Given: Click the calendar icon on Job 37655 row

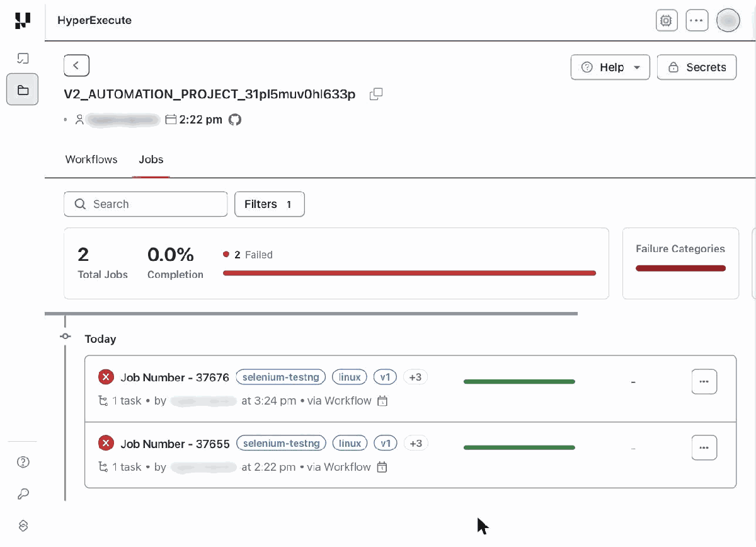Looking at the screenshot, I should click(382, 467).
